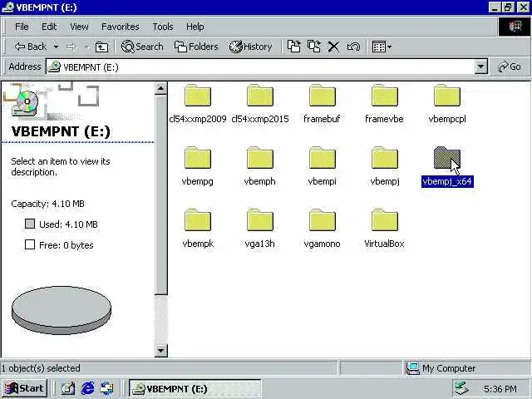Select the VirtualBox folder icon
Viewport: 532px width, 399px height.
384,220
